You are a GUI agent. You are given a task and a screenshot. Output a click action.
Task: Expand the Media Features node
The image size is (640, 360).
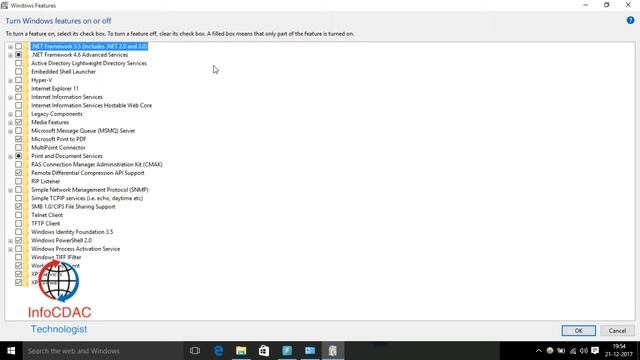tap(10, 123)
